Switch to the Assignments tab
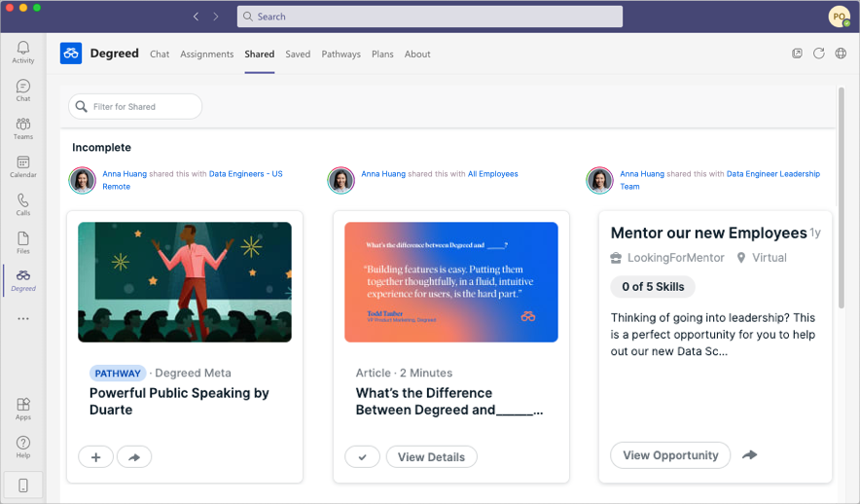 click(x=207, y=54)
